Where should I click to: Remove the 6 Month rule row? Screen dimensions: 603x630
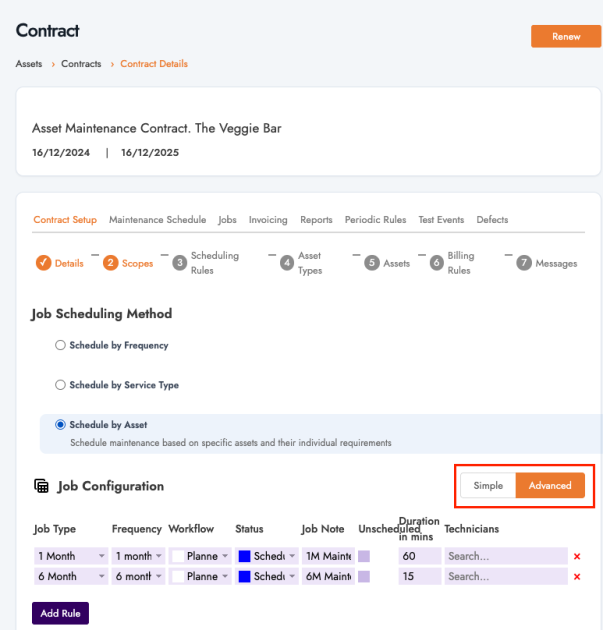tap(577, 577)
